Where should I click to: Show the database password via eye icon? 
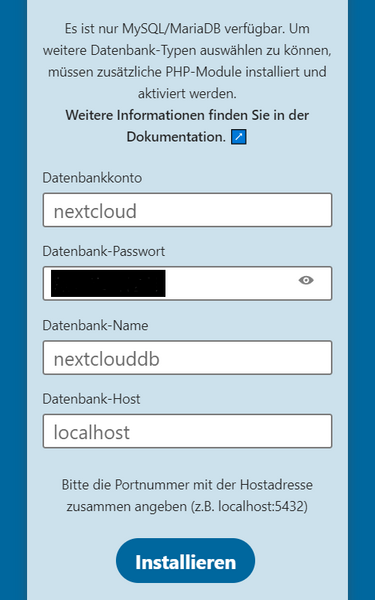click(x=306, y=280)
